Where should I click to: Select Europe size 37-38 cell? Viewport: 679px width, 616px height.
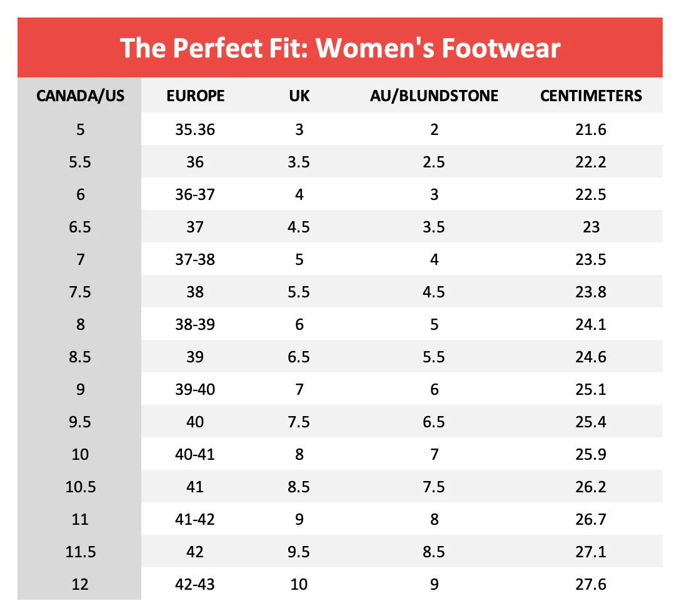[x=195, y=259]
